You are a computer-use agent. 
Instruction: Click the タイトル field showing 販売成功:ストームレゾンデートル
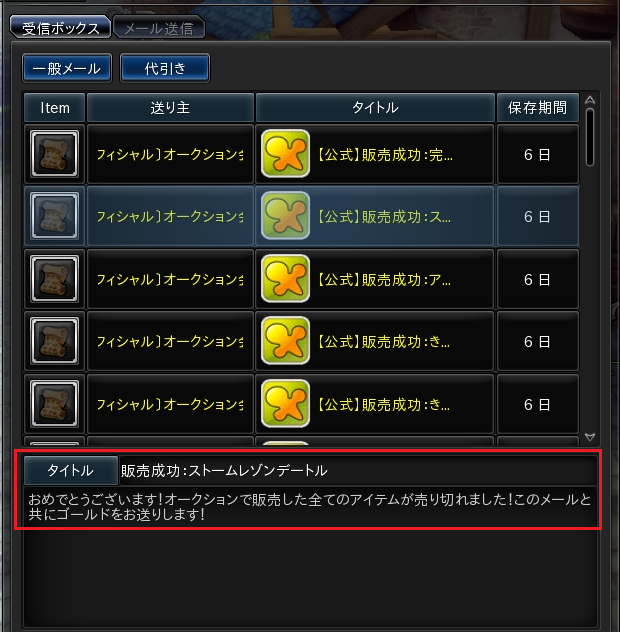358,470
